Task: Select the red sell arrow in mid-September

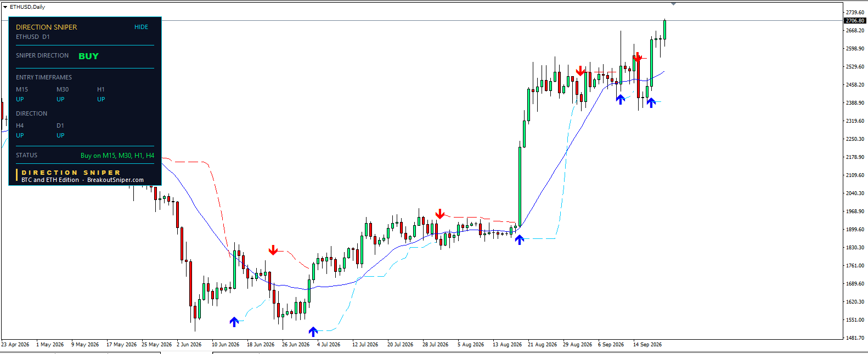Action: 638,57
